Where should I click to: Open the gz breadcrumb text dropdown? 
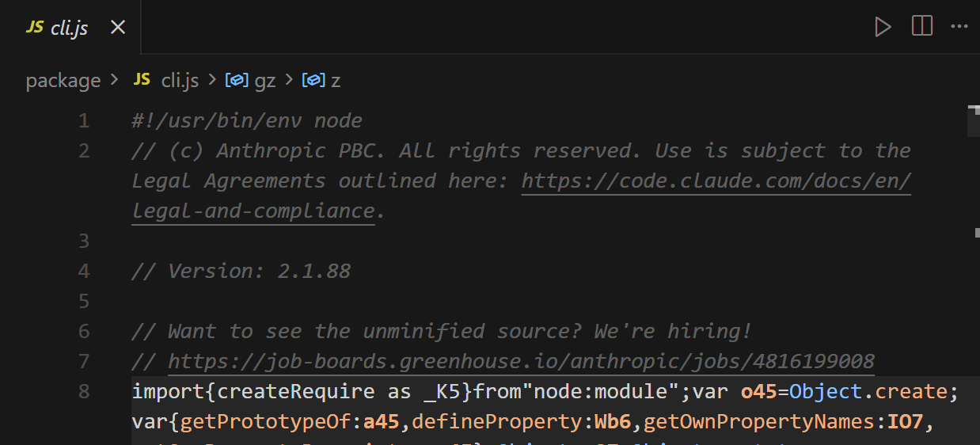265,80
